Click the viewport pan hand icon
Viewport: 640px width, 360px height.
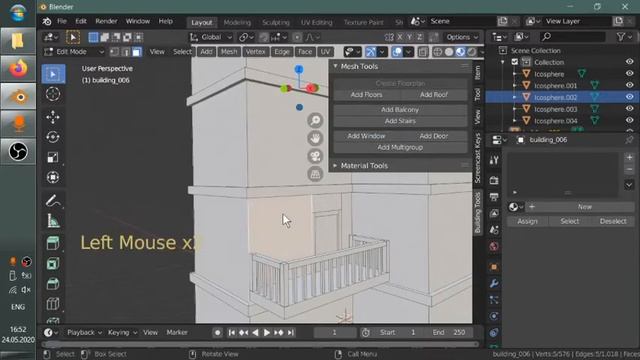(315, 138)
